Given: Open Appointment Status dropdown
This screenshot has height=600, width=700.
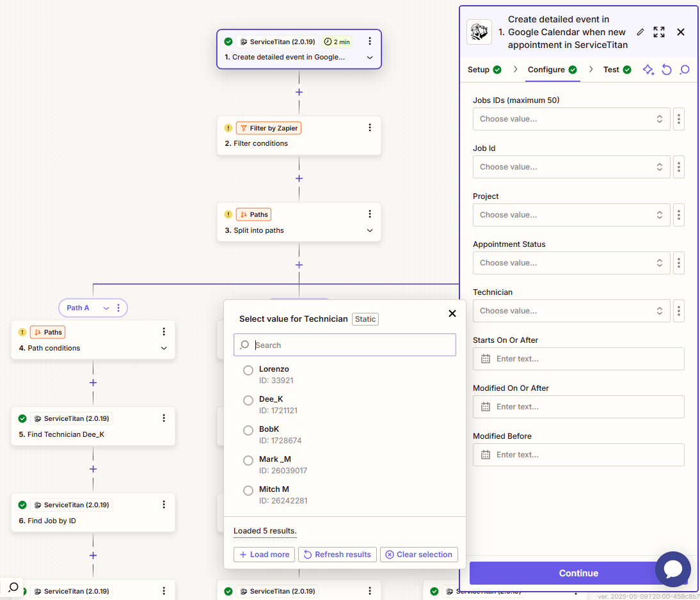Looking at the screenshot, I should tap(571, 263).
